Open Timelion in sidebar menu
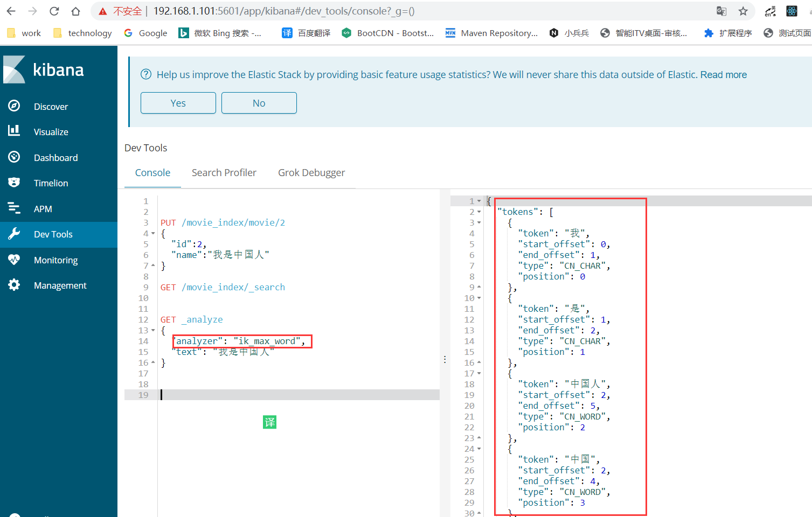 tap(51, 183)
